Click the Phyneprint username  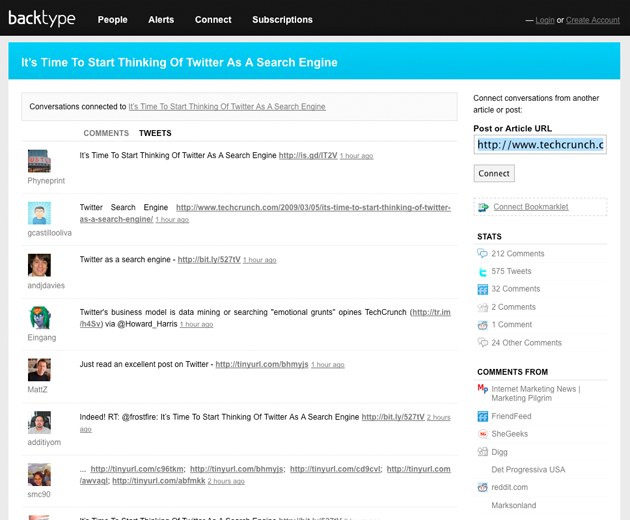tap(46, 181)
